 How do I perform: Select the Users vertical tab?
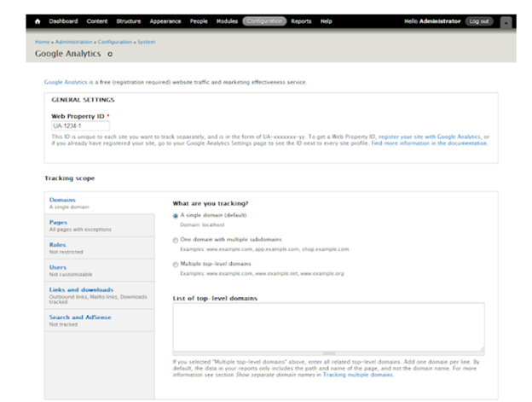pos(100,271)
